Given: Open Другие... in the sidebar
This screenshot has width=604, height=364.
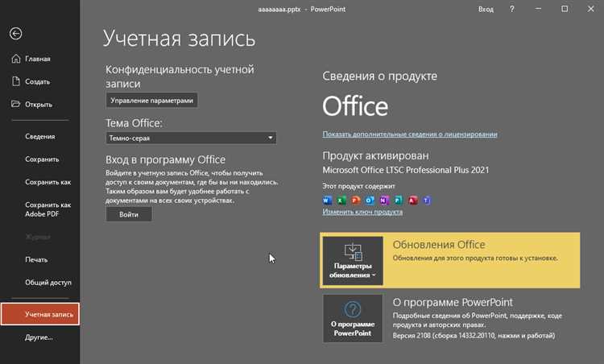Looking at the screenshot, I should [39, 337].
